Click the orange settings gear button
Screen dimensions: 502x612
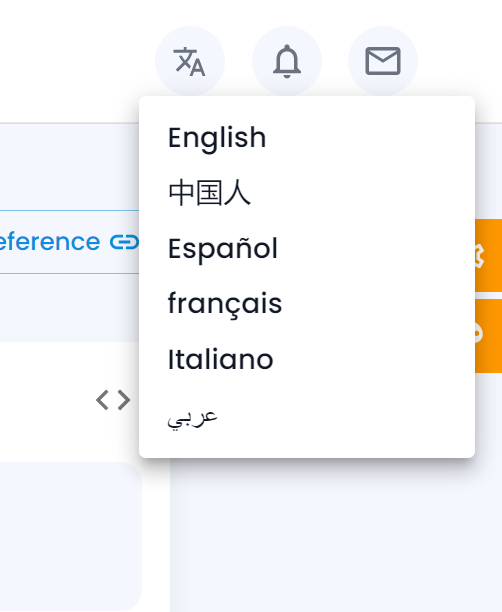tap(488, 255)
